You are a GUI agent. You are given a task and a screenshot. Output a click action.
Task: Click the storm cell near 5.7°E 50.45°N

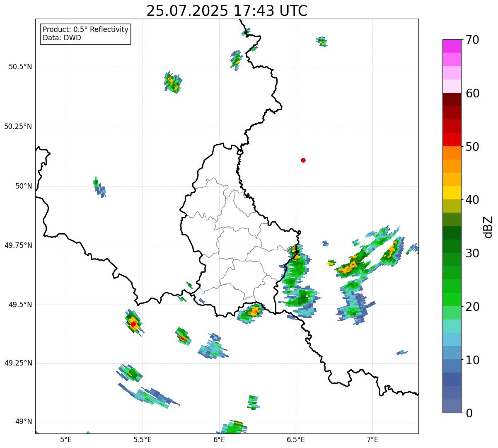[x=173, y=82]
